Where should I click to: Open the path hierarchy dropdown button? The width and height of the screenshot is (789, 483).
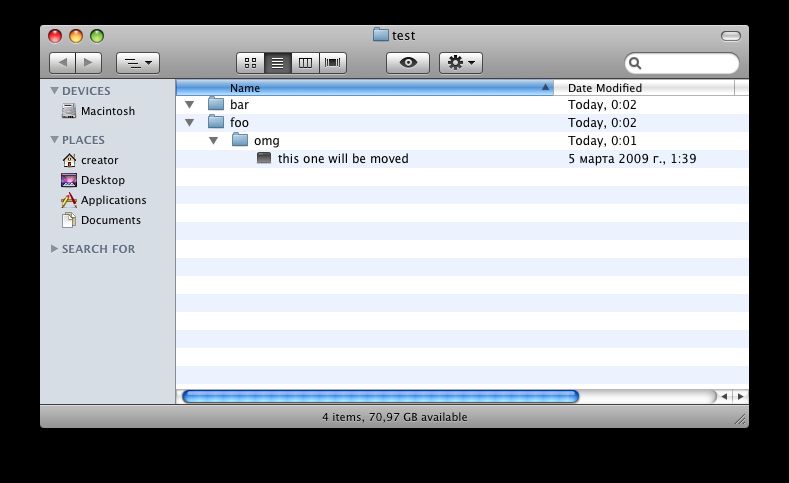point(138,63)
